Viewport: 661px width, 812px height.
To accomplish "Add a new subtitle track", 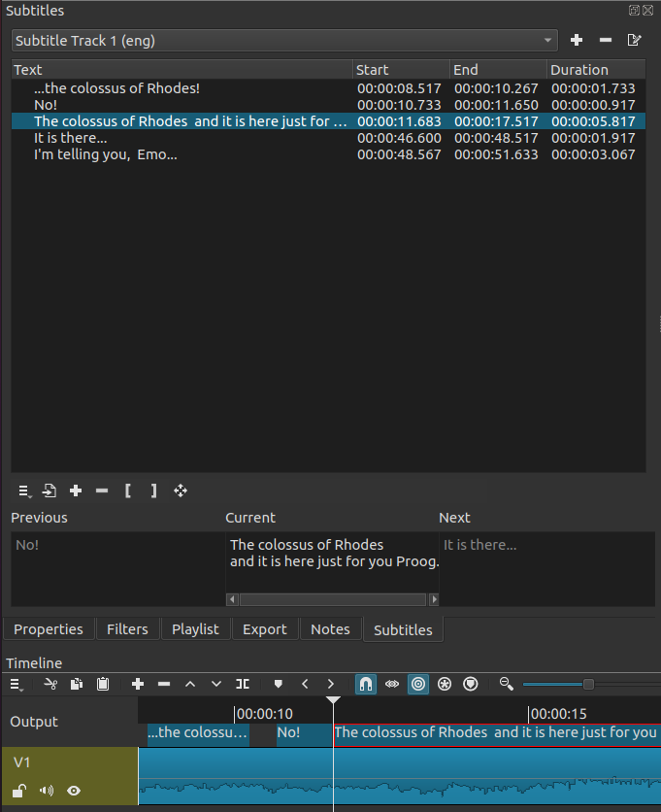I will click(x=577, y=41).
